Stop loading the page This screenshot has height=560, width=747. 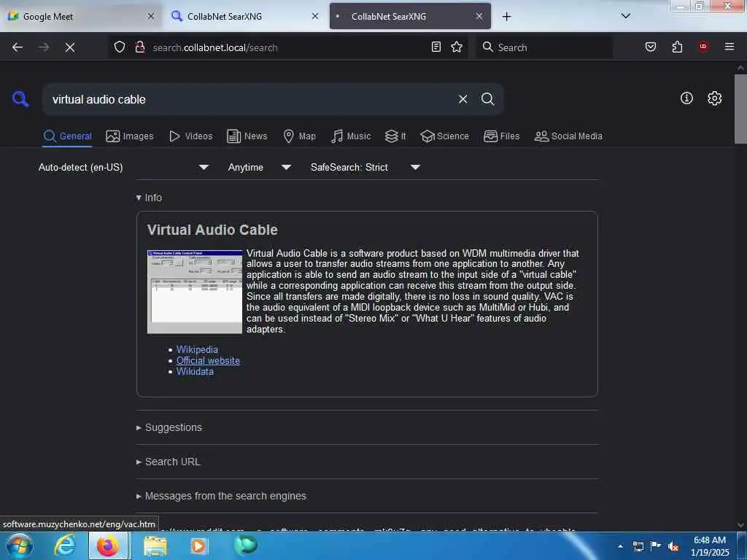coord(70,47)
